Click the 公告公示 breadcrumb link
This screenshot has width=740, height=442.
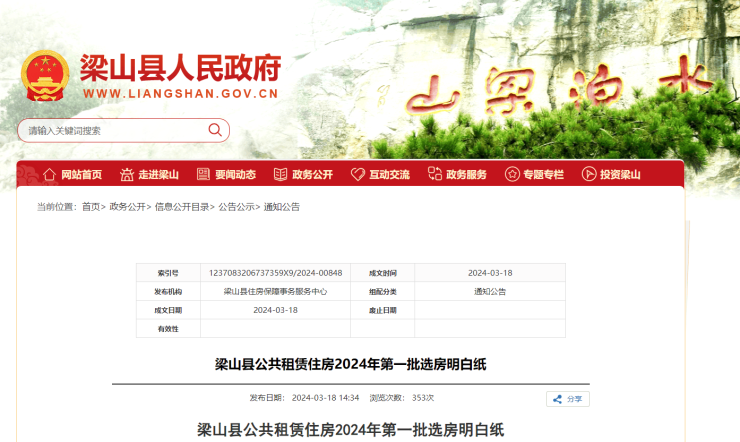[x=236, y=207]
